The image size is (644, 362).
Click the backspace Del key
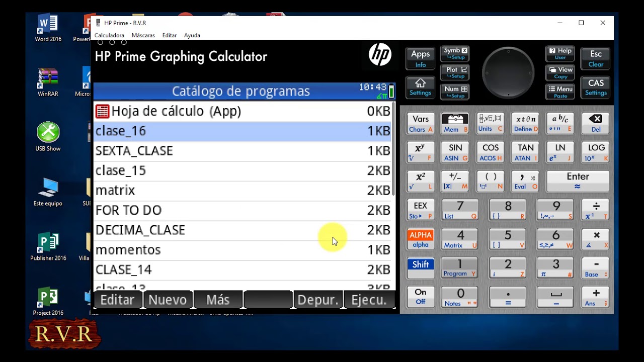click(x=596, y=124)
